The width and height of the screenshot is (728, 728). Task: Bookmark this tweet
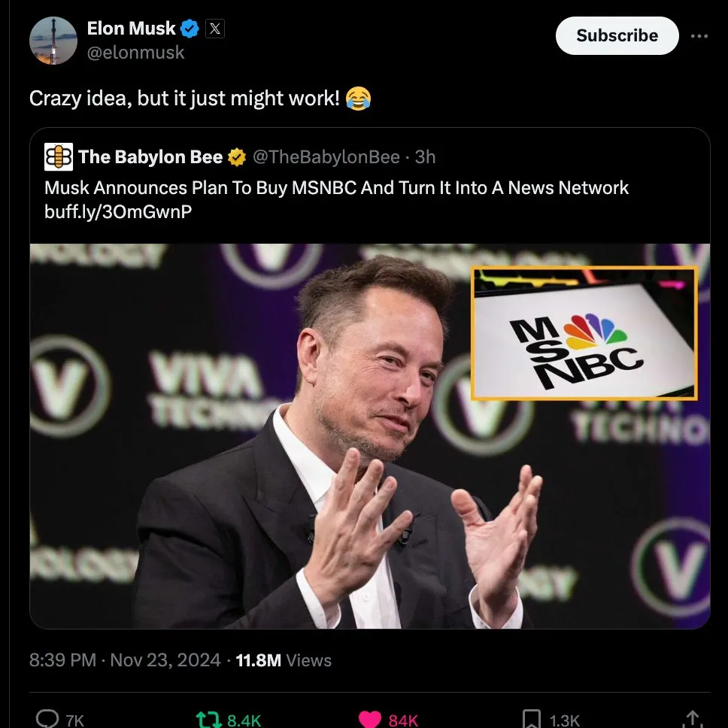click(533, 718)
